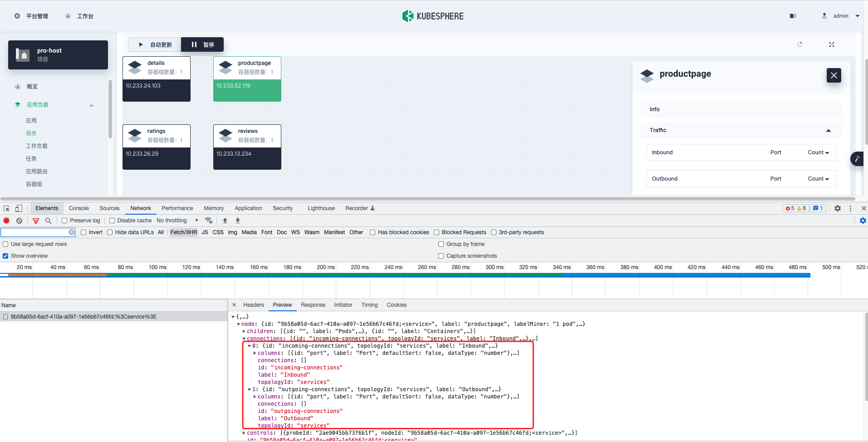The image size is (868, 442).
Task: Open the Timing tab
Action: (369, 305)
